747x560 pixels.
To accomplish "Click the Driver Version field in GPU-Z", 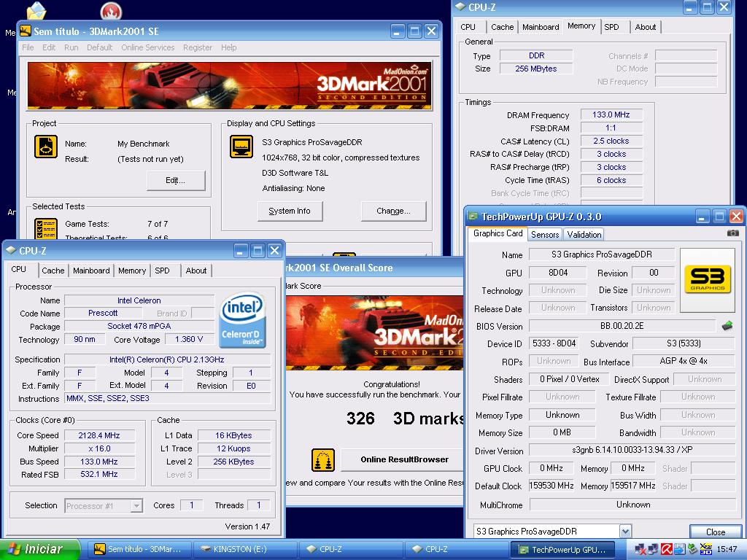I will [632, 450].
